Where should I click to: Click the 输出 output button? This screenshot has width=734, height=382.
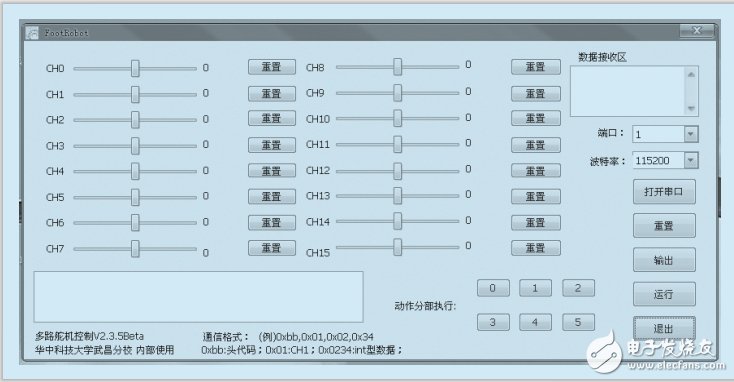[664, 260]
